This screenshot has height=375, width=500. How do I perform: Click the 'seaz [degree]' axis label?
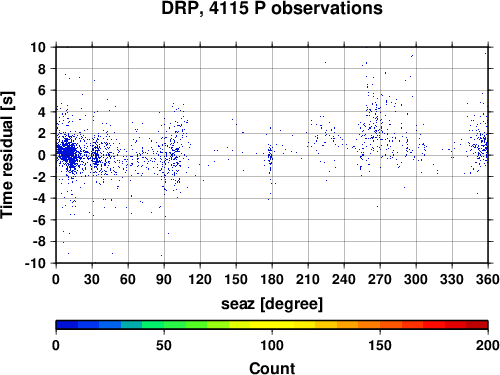tap(272, 304)
